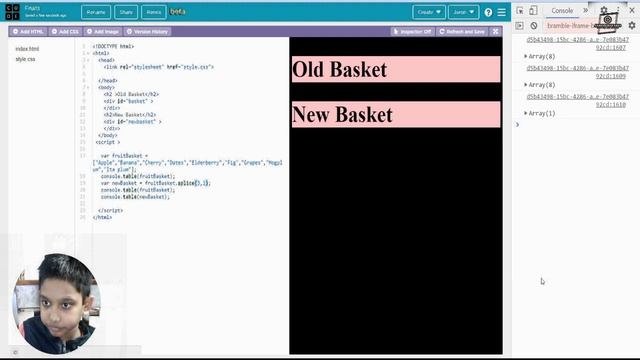Image resolution: width=640 pixels, height=360 pixels.
Task: Collapse the head tag fold arrow
Action: [88, 60]
